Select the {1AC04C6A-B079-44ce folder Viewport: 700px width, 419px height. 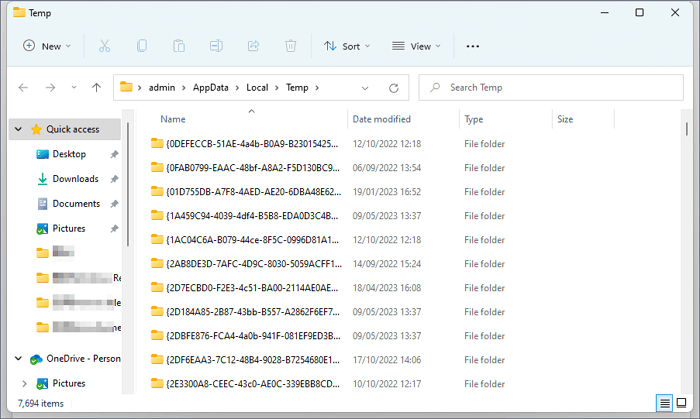252,240
